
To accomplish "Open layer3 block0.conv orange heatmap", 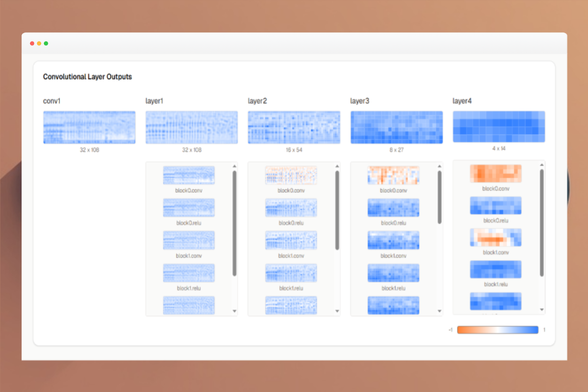I will (393, 175).
